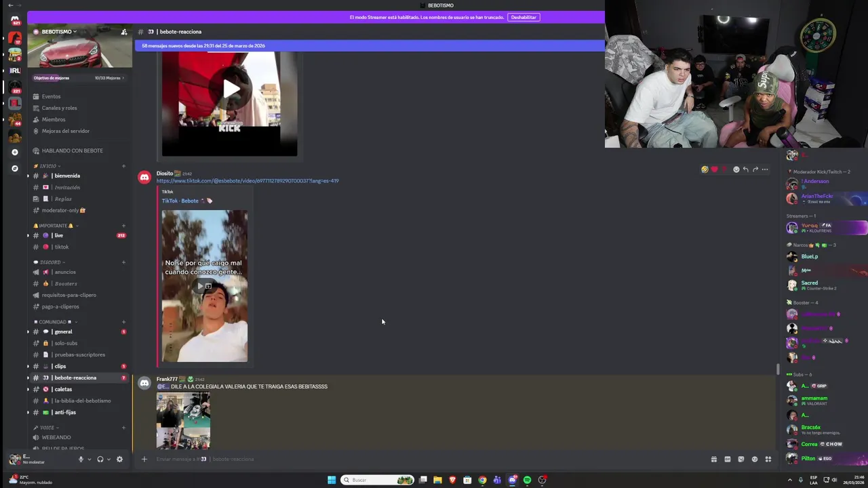Image resolution: width=868 pixels, height=488 pixels.
Task: Open Diosito's TikTok video link
Action: (x=248, y=181)
